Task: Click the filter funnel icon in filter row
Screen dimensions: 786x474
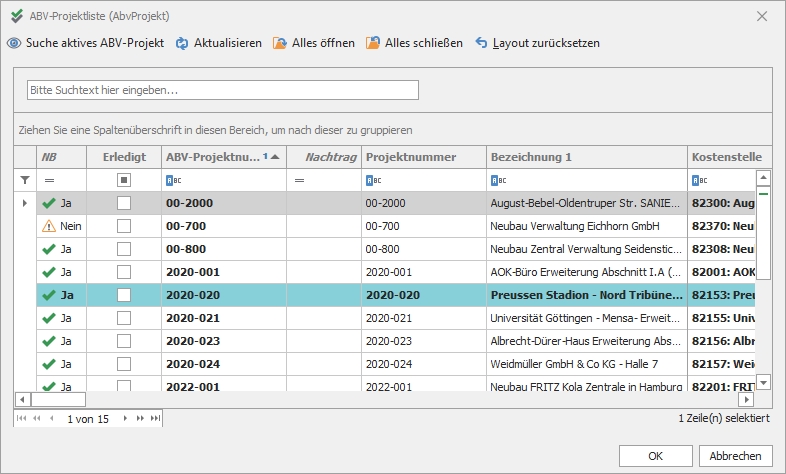Action: coord(25,180)
